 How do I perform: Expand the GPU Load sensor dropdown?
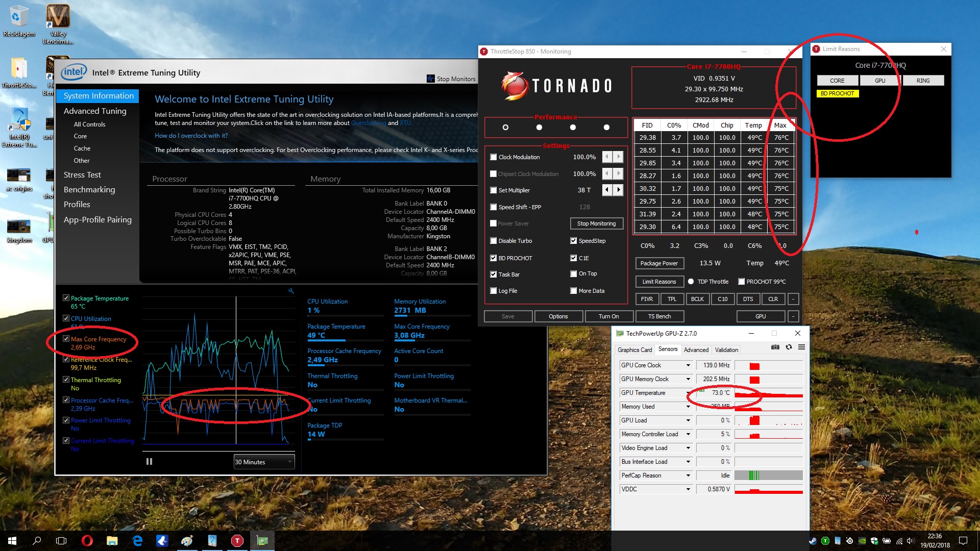[688, 420]
